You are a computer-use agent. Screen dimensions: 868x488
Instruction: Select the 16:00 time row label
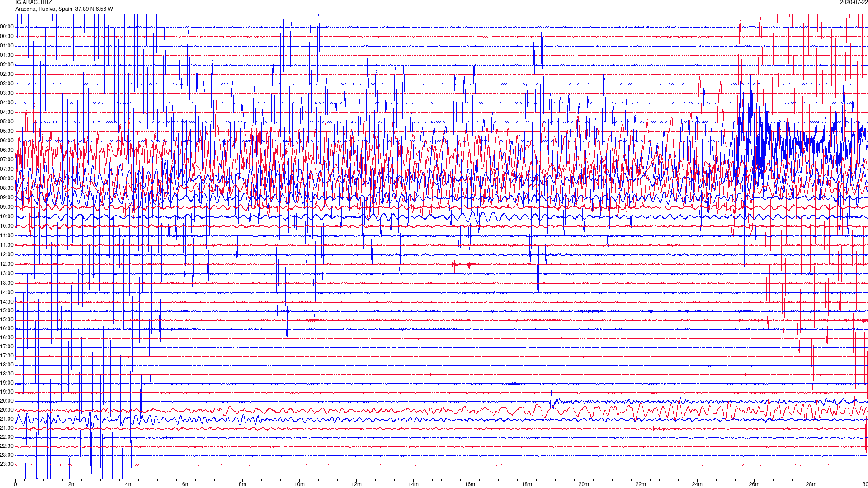[7, 329]
